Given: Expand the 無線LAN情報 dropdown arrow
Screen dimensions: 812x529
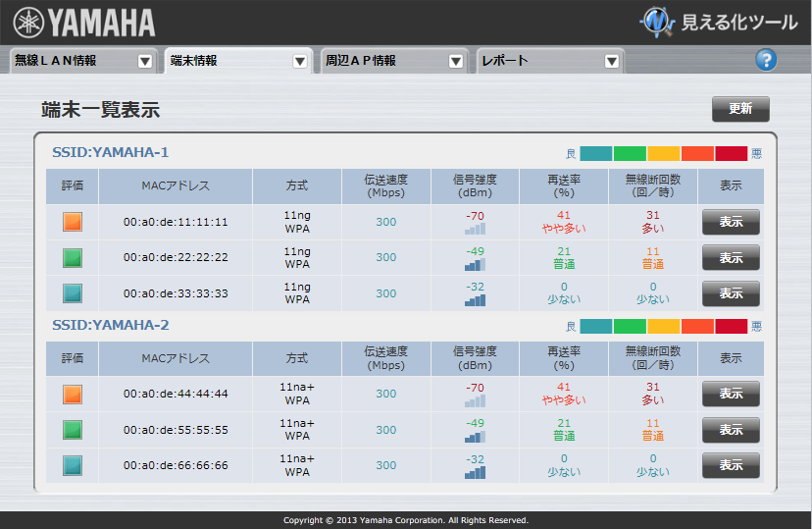Looking at the screenshot, I should click(145, 61).
